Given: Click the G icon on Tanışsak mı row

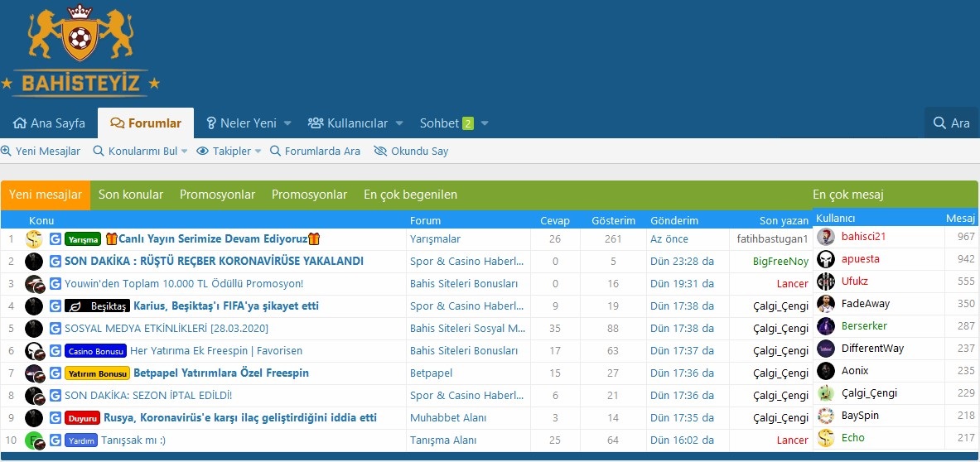Looking at the screenshot, I should click(x=55, y=440).
